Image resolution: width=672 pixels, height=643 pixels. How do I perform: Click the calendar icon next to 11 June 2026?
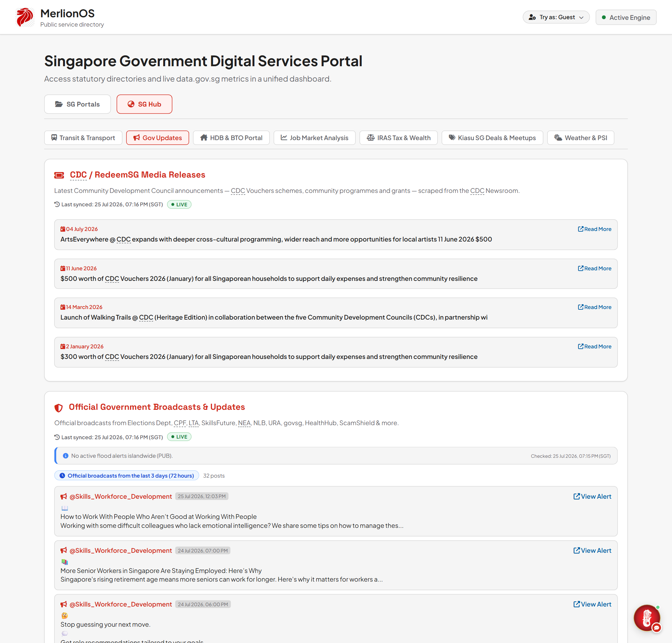[x=63, y=268]
